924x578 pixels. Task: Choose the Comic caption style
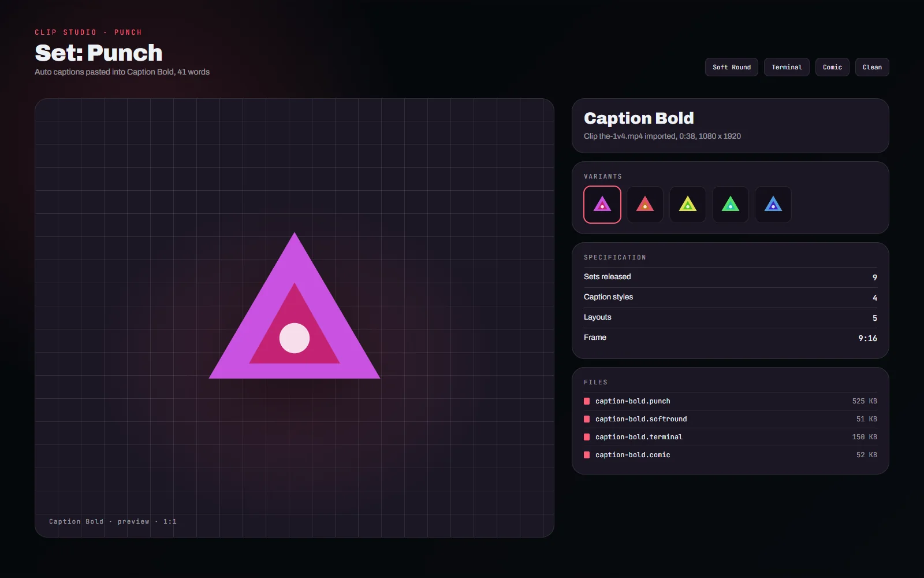(832, 67)
